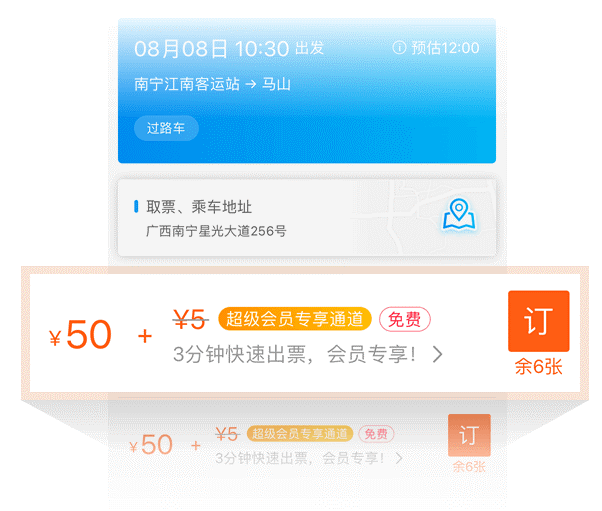Click the 免费 badge in highlighted row

(405, 320)
